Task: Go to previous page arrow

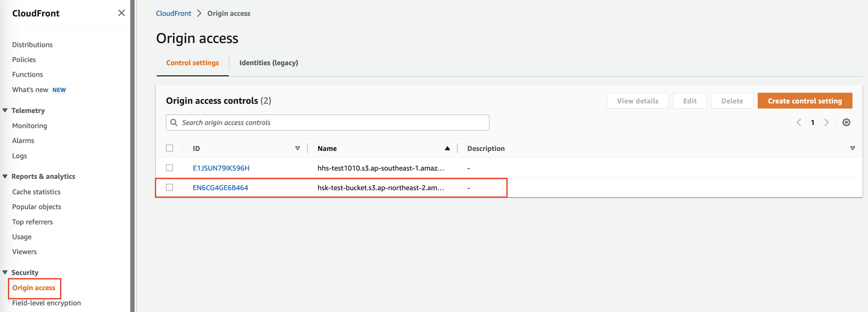Action: [798, 122]
